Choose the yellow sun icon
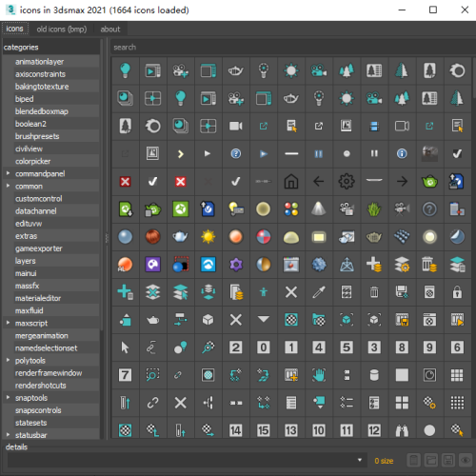 point(208,237)
